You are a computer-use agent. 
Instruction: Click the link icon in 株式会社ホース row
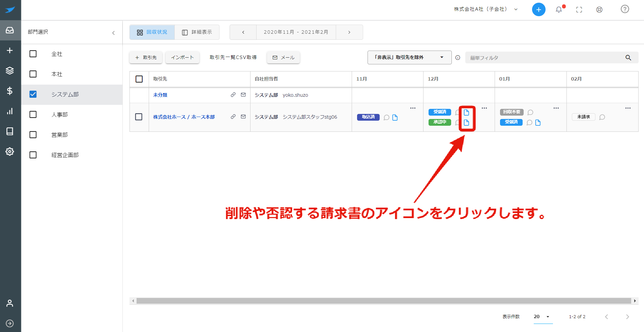[x=233, y=117]
